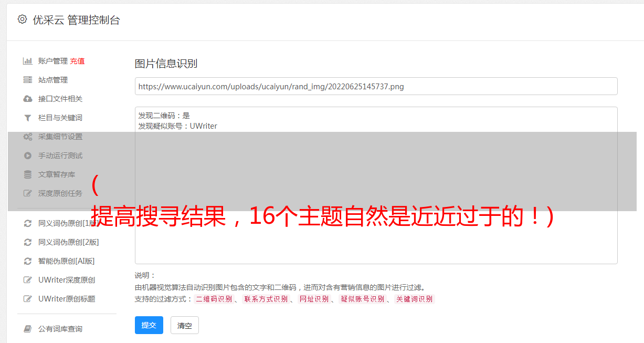Image resolution: width=644 pixels, height=343 pixels.
Task: Click the 图片信息识别 heading
Action: [x=166, y=64]
